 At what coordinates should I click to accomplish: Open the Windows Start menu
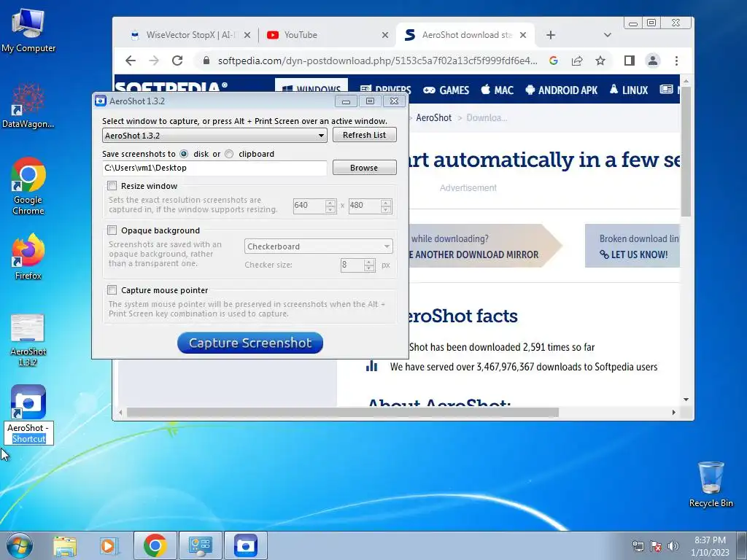19,545
